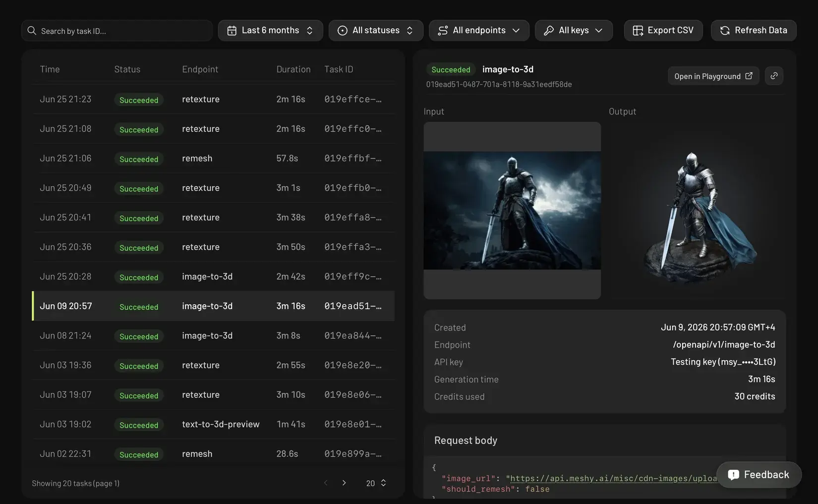
Task: Open the Jun 03 19:36 retexture task
Action: (214, 365)
